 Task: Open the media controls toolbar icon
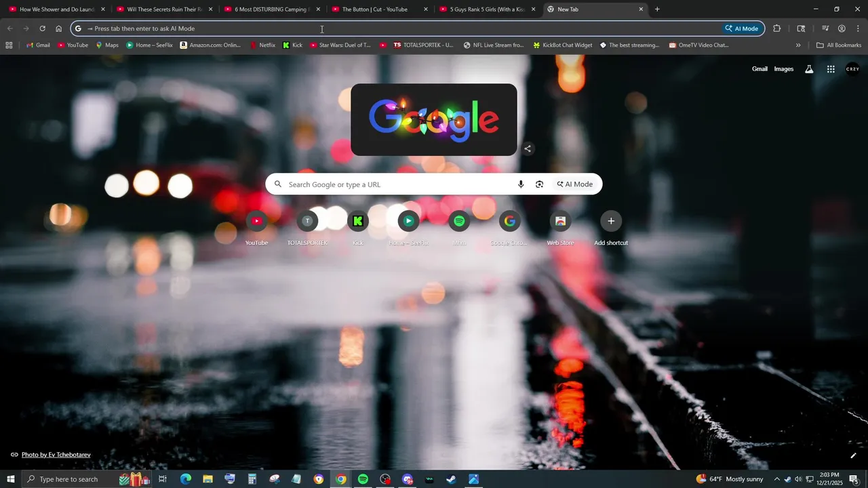pyautogui.click(x=825, y=28)
